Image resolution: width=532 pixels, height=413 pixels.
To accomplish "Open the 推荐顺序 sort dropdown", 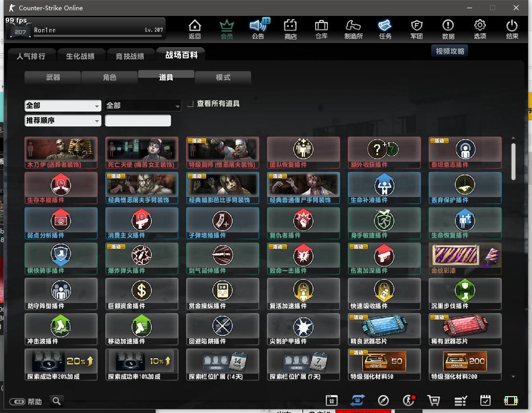I will tap(63, 120).
